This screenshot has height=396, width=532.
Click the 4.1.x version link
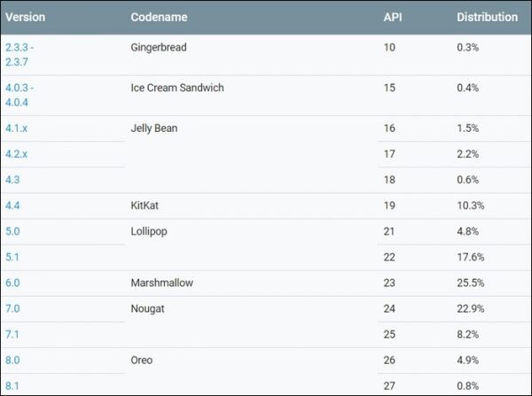pos(18,128)
